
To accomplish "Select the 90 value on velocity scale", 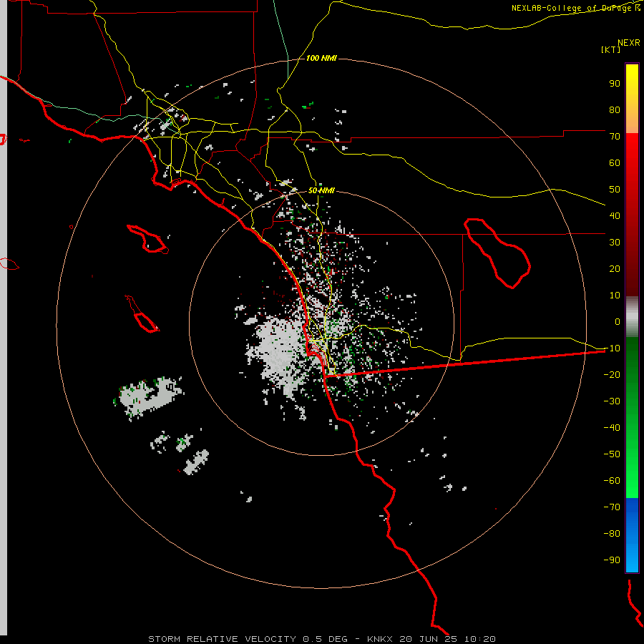I will point(615,84).
